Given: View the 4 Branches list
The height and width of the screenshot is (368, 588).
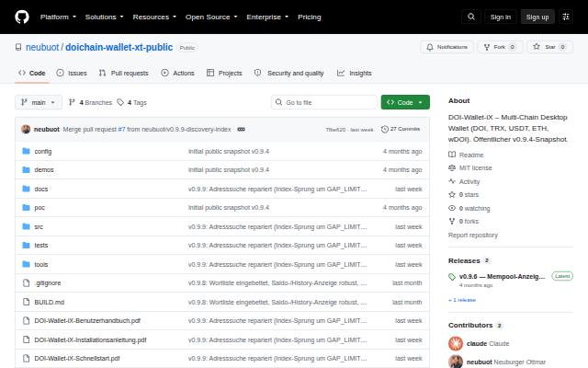Looking at the screenshot, I should (90, 102).
